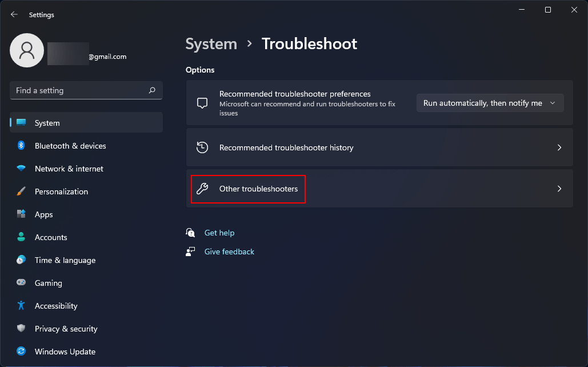Click the Network & internet Wi-Fi icon
Screen dimensions: 588x367
21,169
